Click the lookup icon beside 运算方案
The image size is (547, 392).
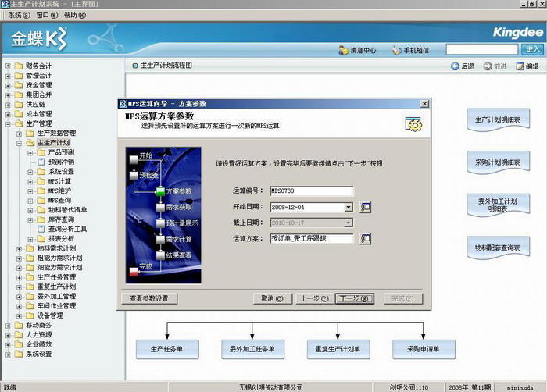365,238
